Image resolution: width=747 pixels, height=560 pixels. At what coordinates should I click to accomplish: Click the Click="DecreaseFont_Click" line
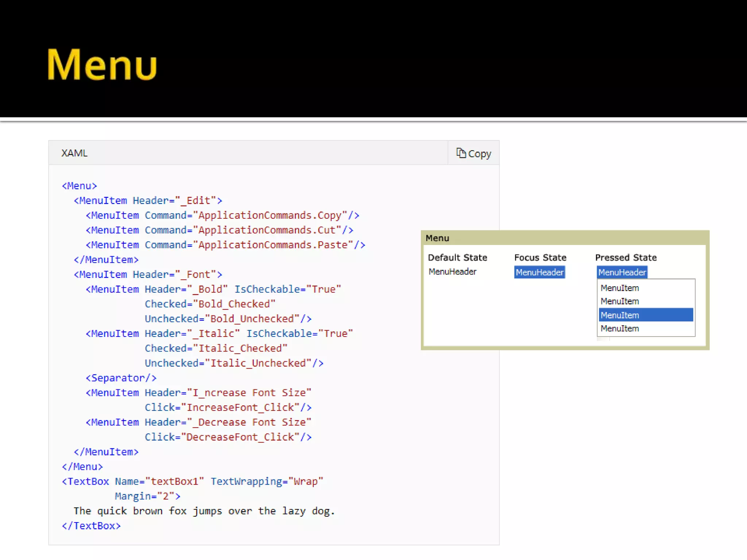[228, 437]
